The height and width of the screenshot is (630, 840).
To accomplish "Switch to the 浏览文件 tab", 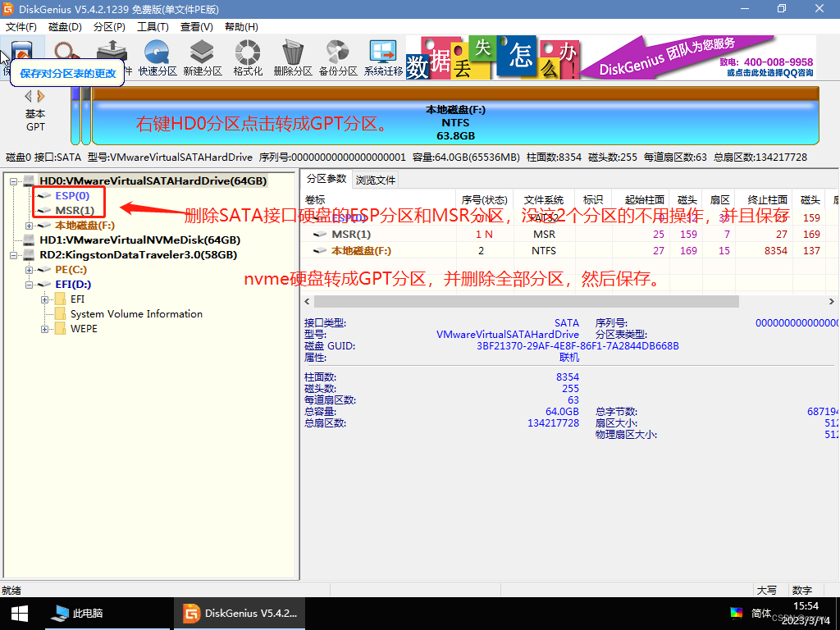I will click(x=376, y=180).
